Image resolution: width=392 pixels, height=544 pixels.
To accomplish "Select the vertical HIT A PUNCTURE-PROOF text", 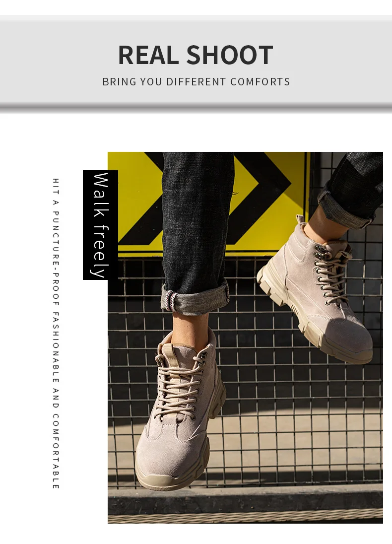I will pos(56,334).
